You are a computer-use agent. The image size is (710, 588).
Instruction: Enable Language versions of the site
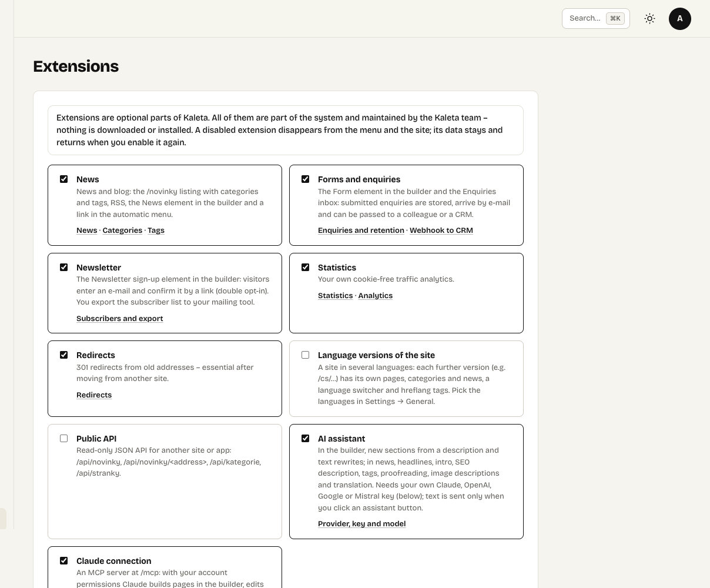[x=305, y=355]
